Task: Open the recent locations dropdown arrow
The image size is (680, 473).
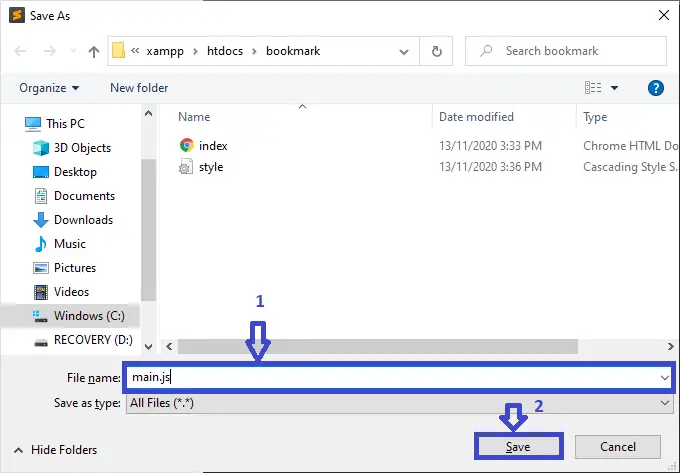Action: (73, 51)
